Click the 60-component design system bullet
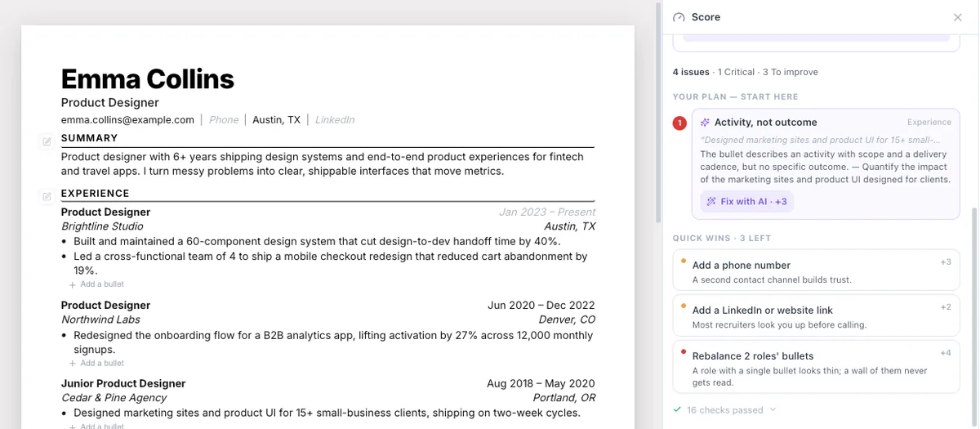The height and width of the screenshot is (429, 980). coord(317,242)
